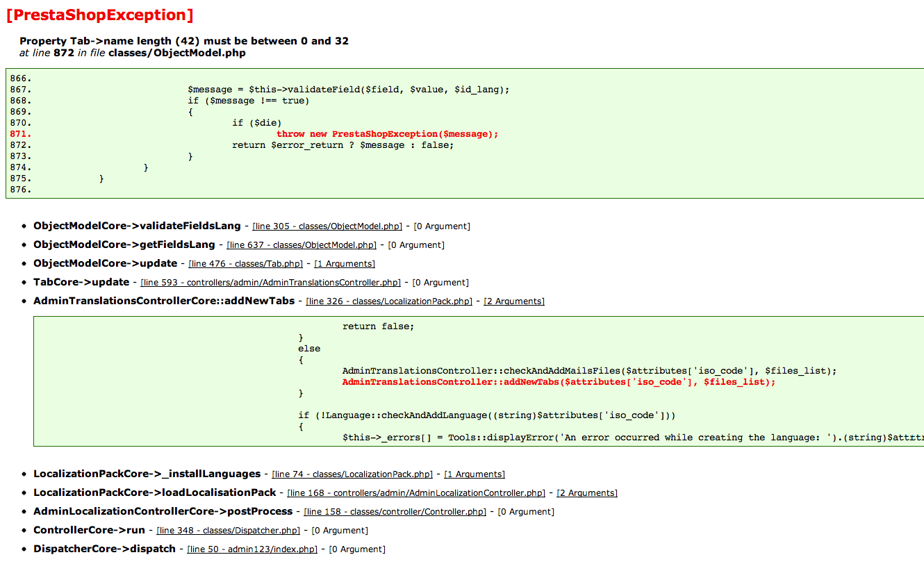The width and height of the screenshot is (924, 564).
Task: Click 'if ($message !== true)' code line
Action: click(x=249, y=101)
